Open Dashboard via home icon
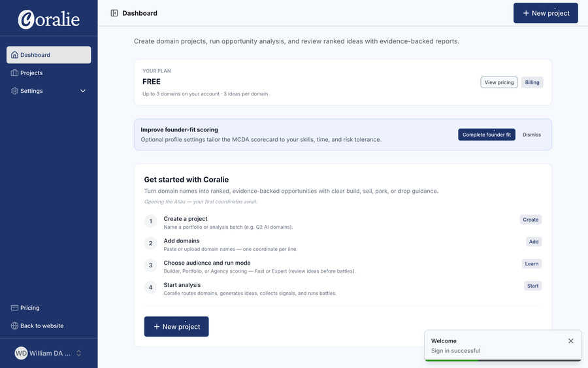Viewport: 588px width, 368px height. pos(14,55)
